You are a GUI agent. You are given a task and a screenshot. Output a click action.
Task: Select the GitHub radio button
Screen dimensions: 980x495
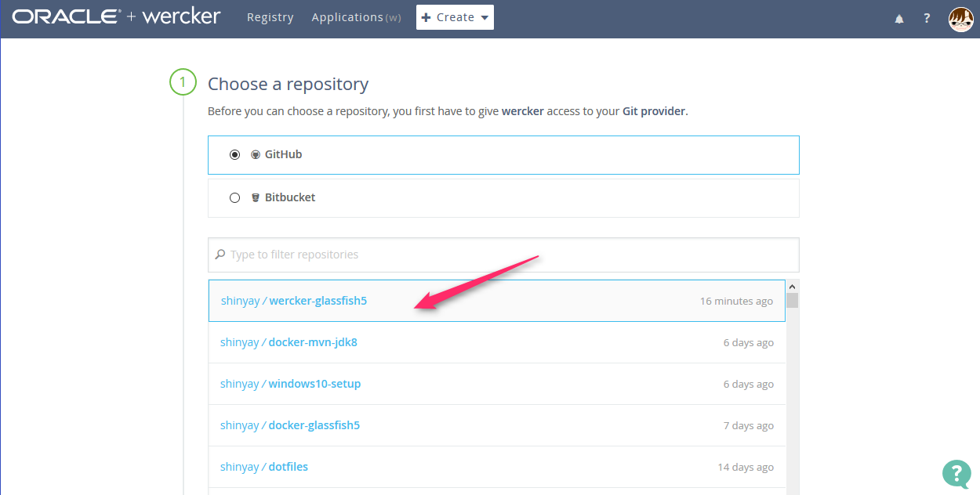click(x=234, y=155)
